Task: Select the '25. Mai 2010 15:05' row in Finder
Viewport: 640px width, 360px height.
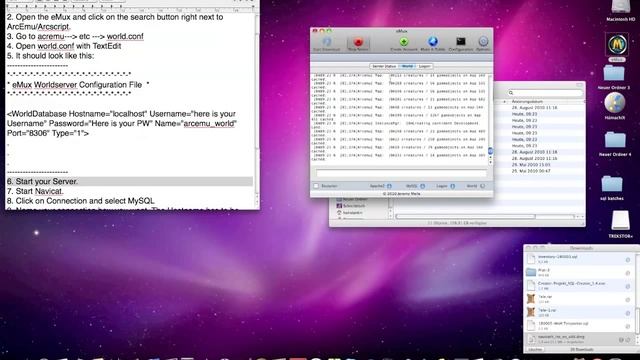Action: (539, 165)
